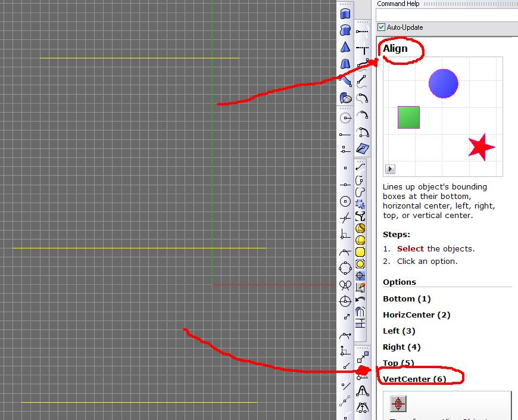Click the two-square scale icon
Image resolution: width=518 pixels, height=420 pixels.
363,357
